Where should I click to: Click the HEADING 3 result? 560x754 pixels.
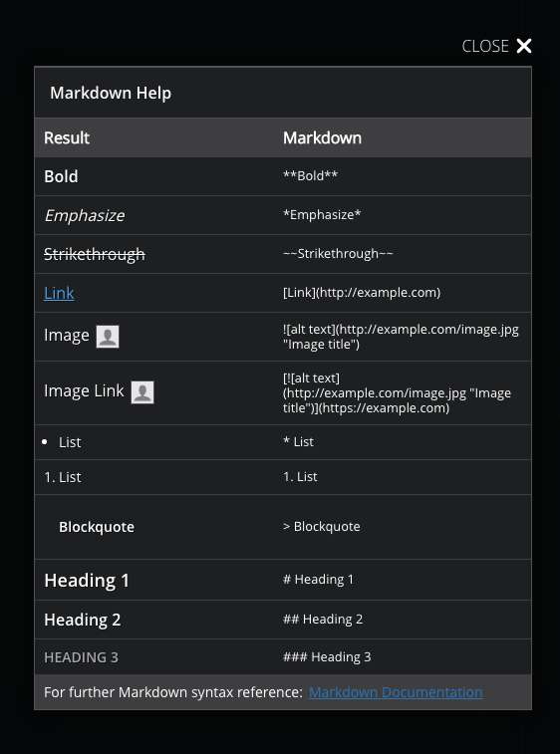[x=81, y=657]
